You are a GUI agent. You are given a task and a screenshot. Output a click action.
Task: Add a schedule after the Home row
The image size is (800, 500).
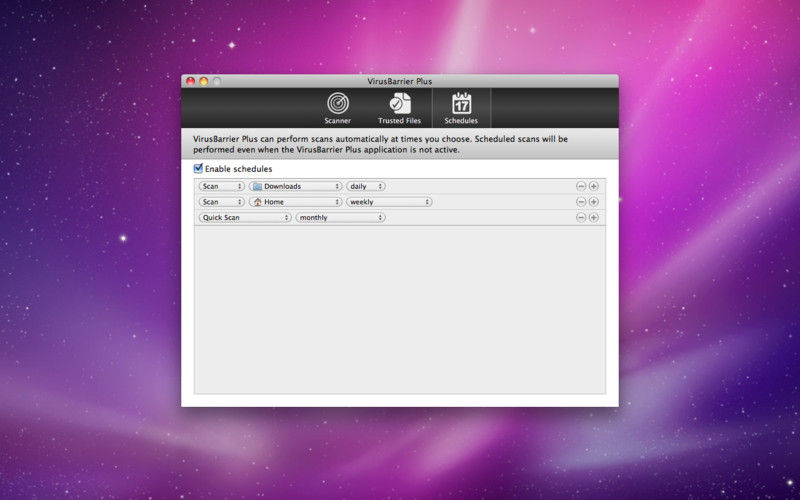tap(593, 202)
